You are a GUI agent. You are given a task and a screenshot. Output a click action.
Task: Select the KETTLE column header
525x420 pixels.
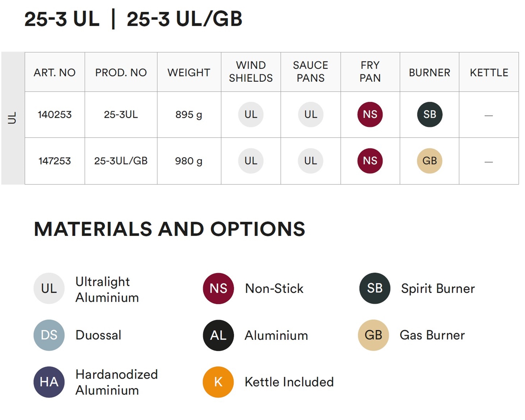pos(489,72)
